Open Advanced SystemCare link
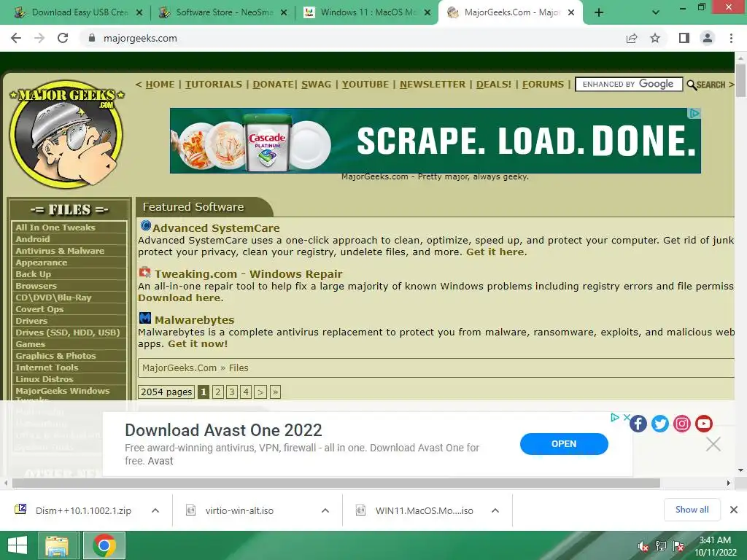747x560 pixels. click(216, 228)
